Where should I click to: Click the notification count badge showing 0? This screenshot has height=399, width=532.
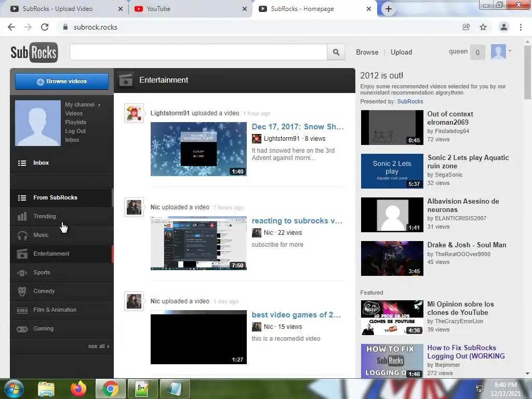[x=477, y=52]
